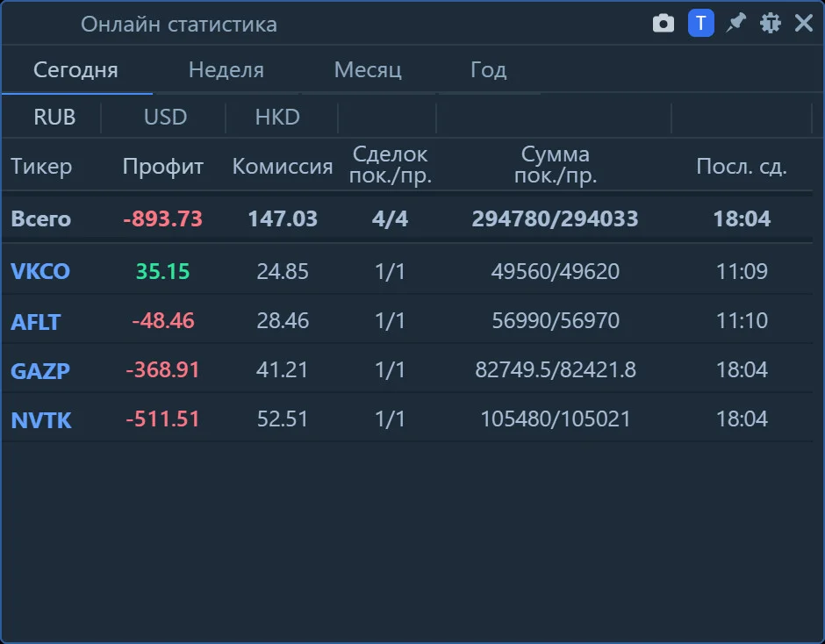Sort by the Комиссия column header

pos(283,166)
